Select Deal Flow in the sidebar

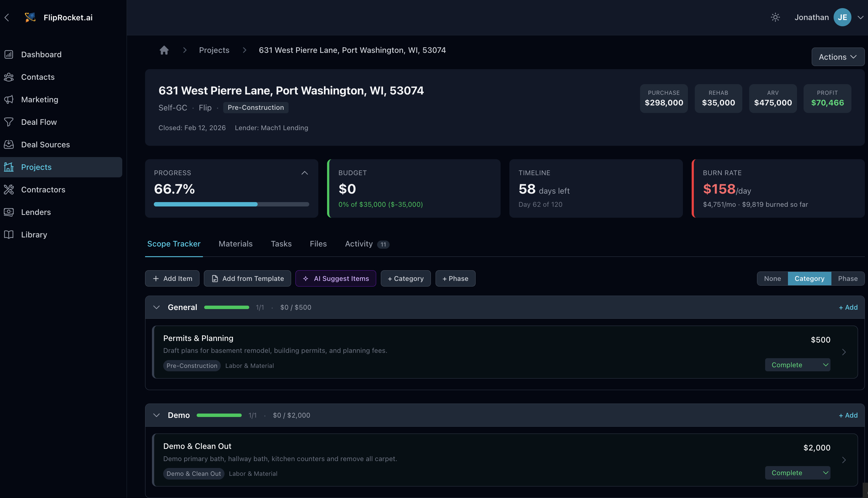click(x=39, y=122)
